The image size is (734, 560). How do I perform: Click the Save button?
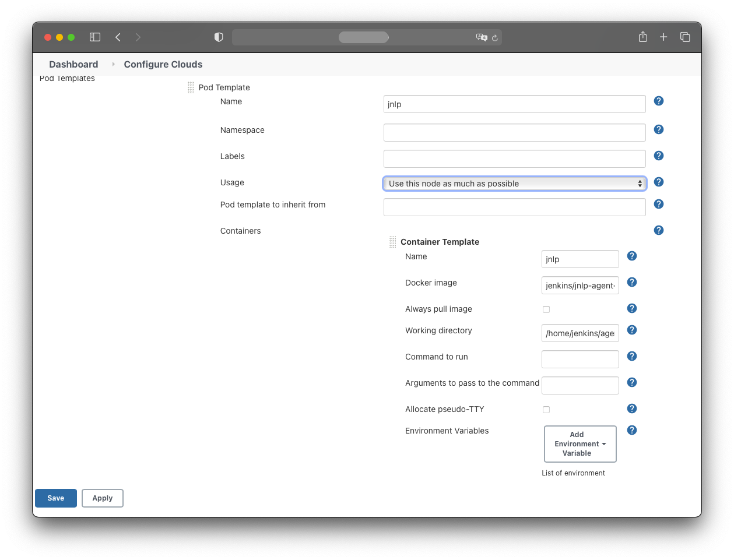click(56, 498)
